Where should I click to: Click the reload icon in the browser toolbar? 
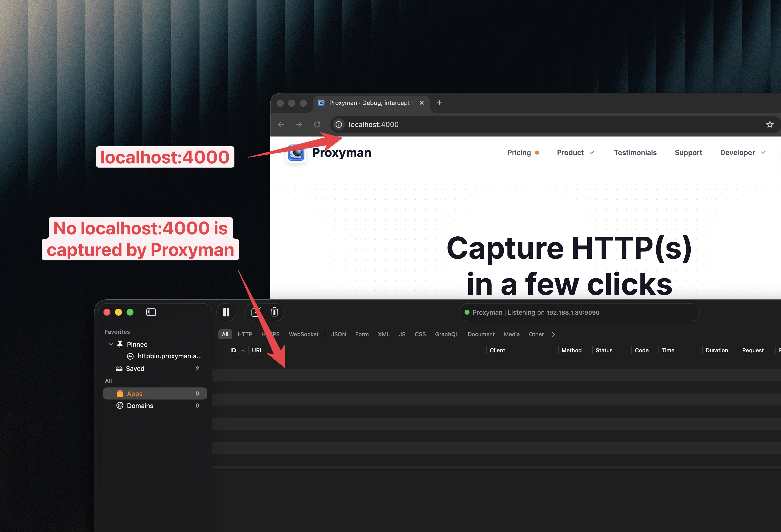(x=317, y=124)
